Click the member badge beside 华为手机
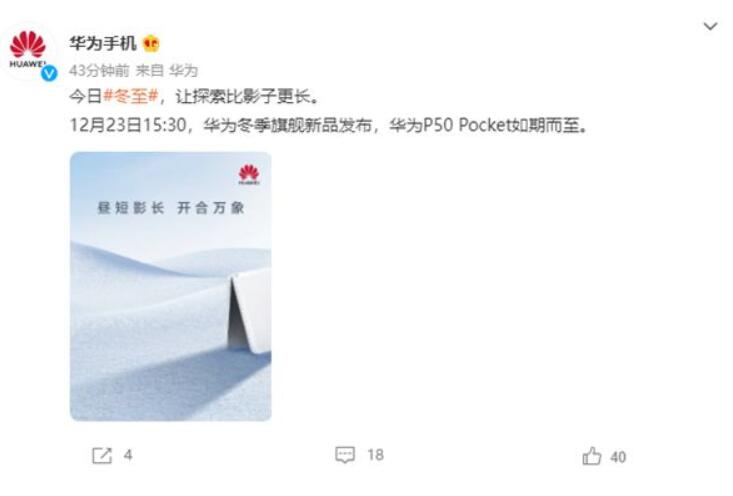This screenshot has height=496, width=733. (151, 44)
